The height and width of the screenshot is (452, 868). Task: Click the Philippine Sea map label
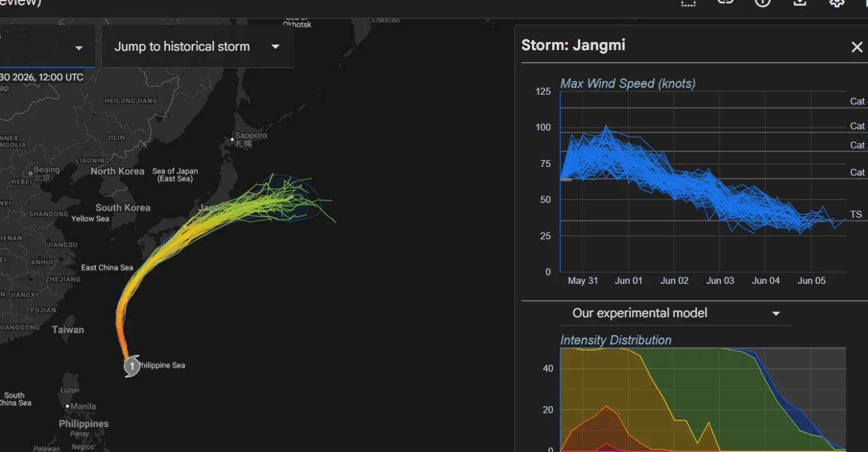click(162, 365)
